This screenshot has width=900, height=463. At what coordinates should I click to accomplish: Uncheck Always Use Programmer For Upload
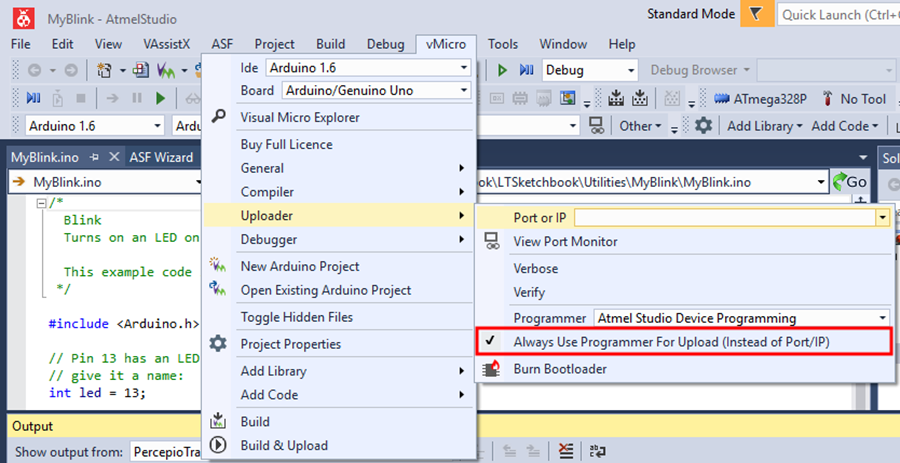684,342
